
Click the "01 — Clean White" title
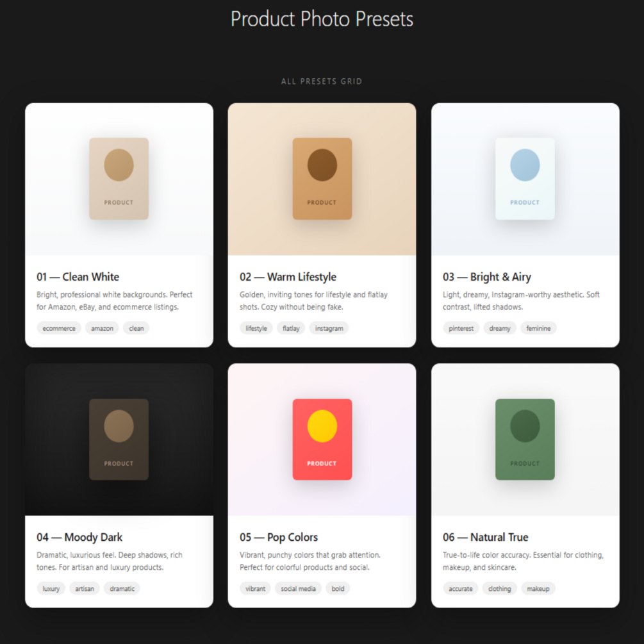(x=78, y=277)
